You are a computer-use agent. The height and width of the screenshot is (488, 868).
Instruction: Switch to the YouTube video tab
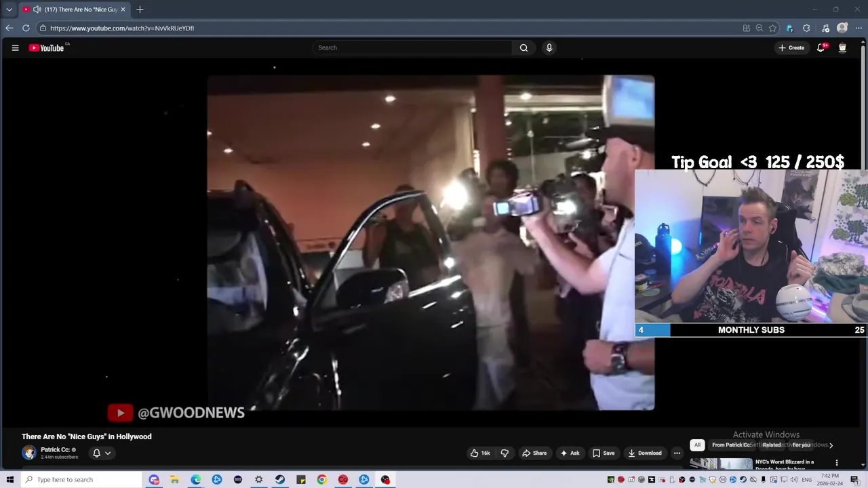(x=73, y=9)
